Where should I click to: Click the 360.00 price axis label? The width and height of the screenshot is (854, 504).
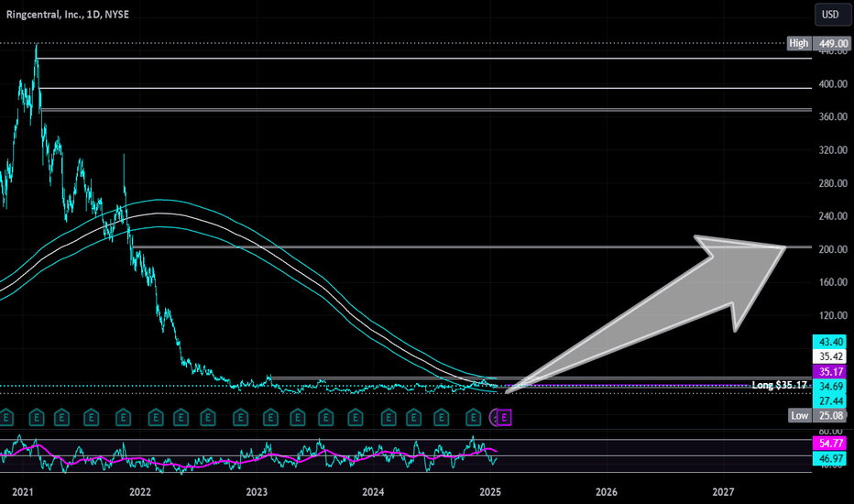click(x=833, y=116)
